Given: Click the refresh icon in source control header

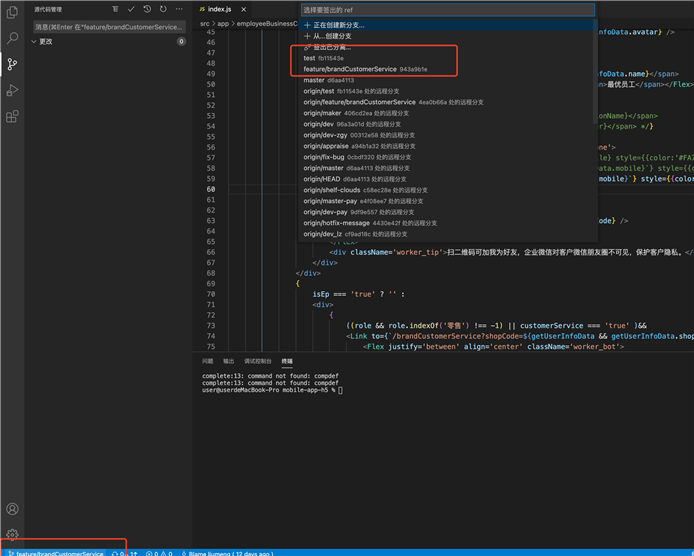Looking at the screenshot, I should (163, 9).
